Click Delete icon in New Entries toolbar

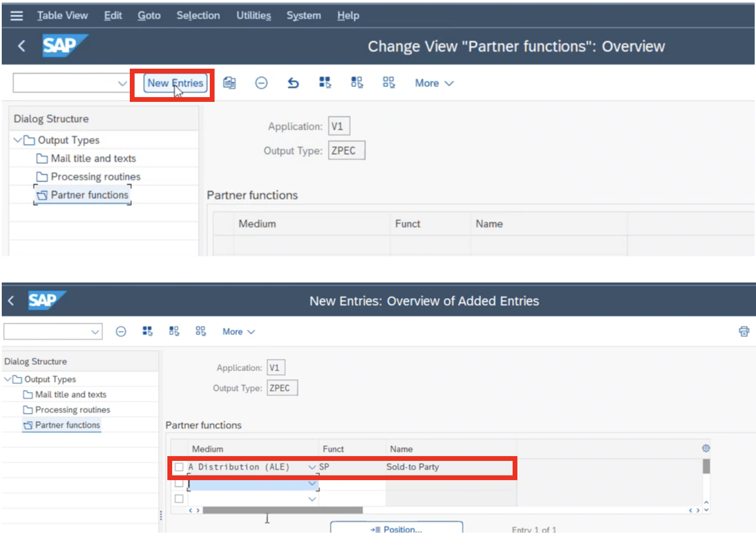point(121,331)
